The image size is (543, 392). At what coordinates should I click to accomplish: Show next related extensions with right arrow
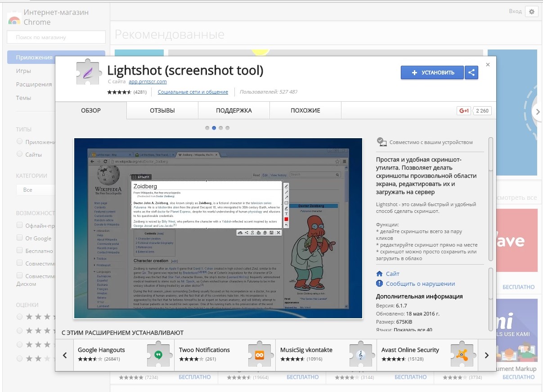tap(486, 355)
